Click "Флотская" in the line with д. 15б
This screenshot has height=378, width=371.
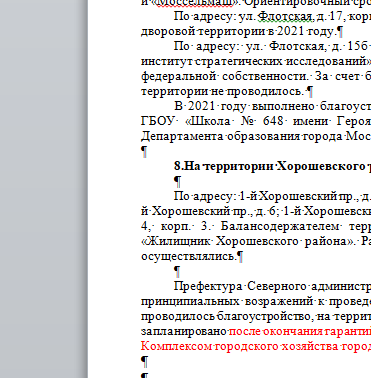point(298,46)
